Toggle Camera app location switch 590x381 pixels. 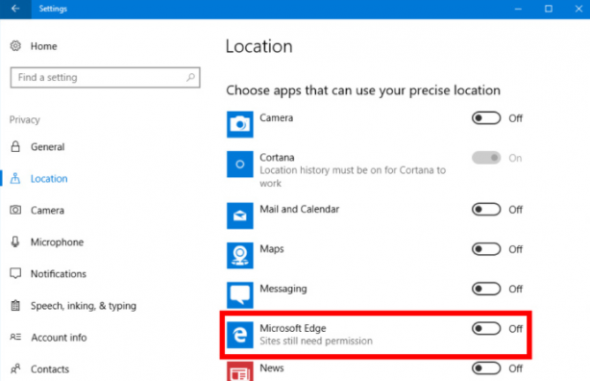(x=486, y=118)
